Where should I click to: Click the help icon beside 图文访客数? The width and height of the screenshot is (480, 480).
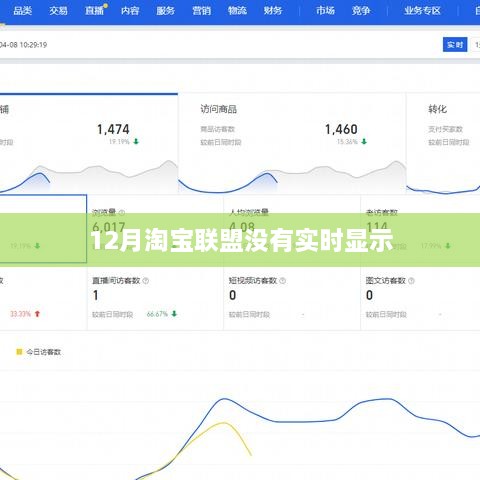tap(411, 281)
